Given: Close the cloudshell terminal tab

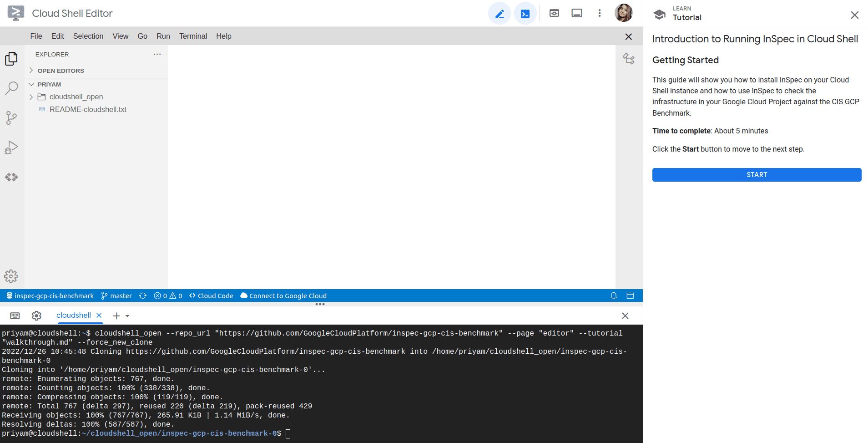Looking at the screenshot, I should click(99, 315).
